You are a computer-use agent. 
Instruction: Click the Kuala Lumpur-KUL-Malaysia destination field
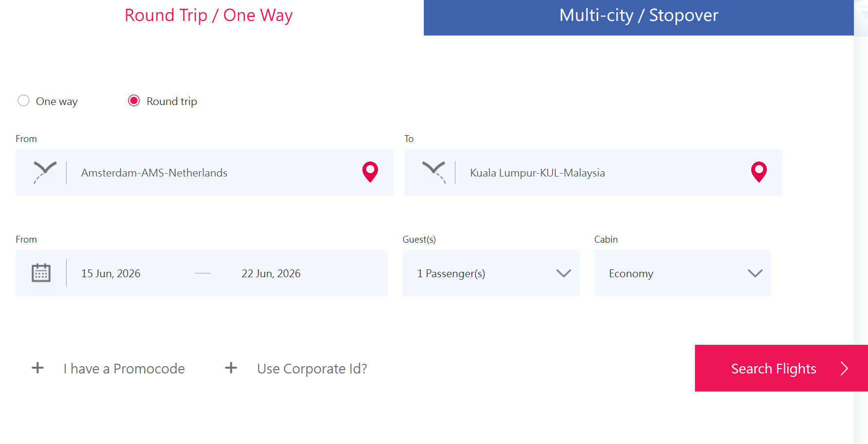tap(537, 172)
